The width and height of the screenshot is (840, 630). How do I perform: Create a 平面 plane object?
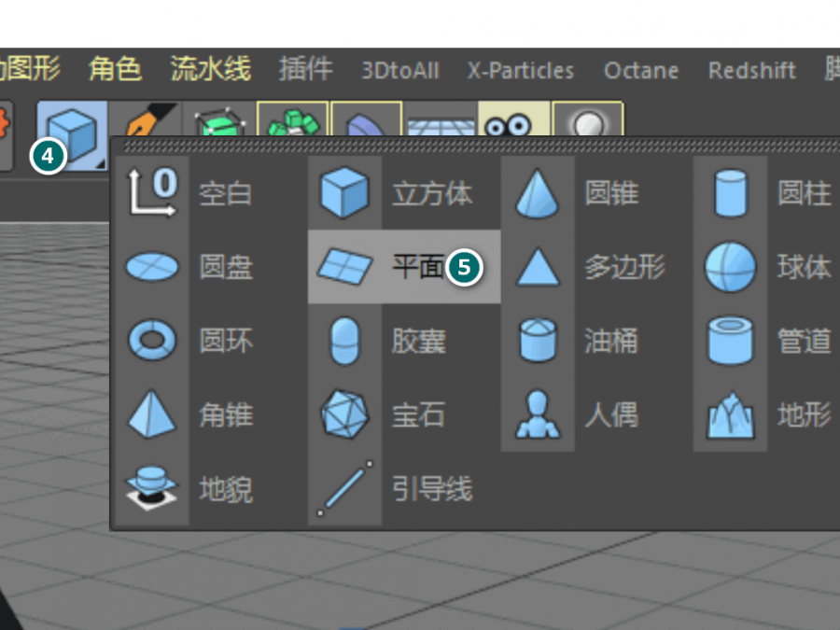404,267
